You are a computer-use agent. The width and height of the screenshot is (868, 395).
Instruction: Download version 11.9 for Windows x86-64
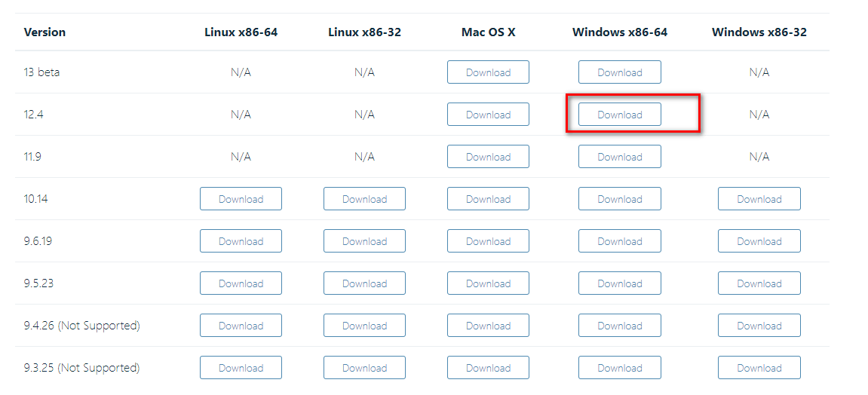coord(619,157)
